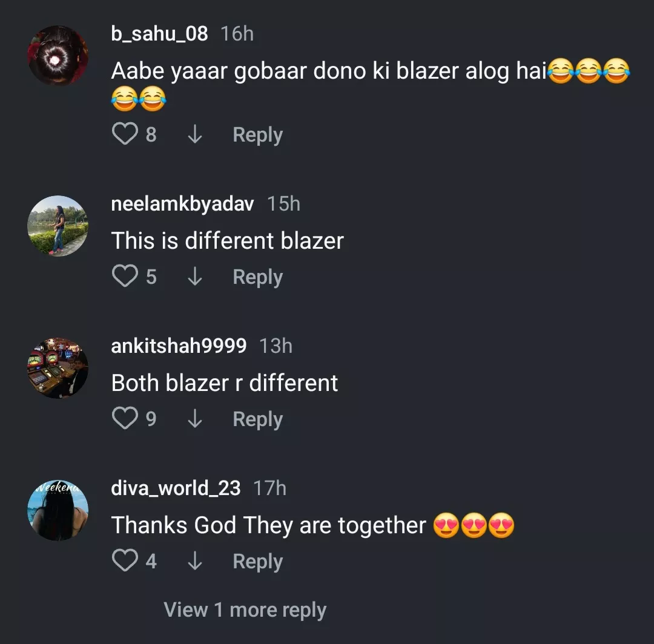
Task: Downvote b_sahu_08's comment with down arrow
Action: pyautogui.click(x=195, y=134)
